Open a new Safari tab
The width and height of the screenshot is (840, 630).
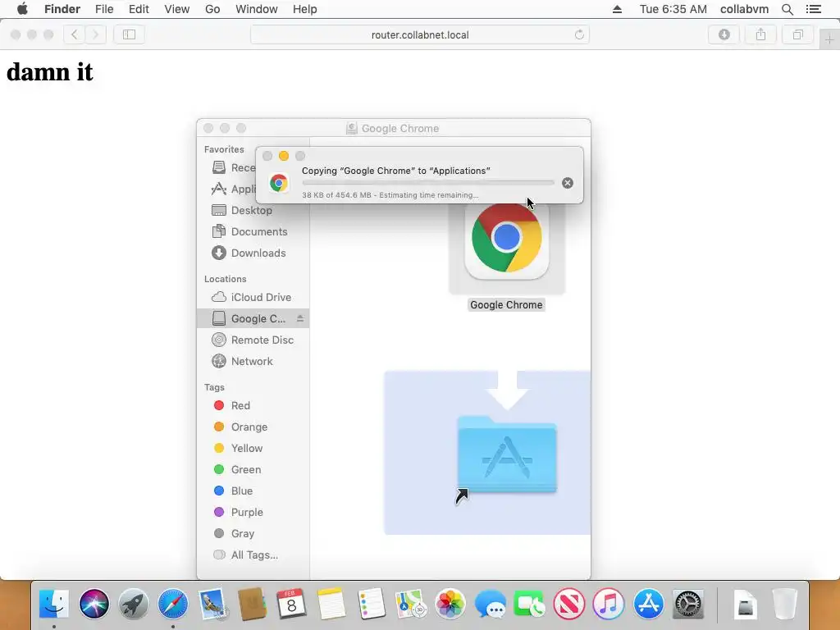click(829, 39)
